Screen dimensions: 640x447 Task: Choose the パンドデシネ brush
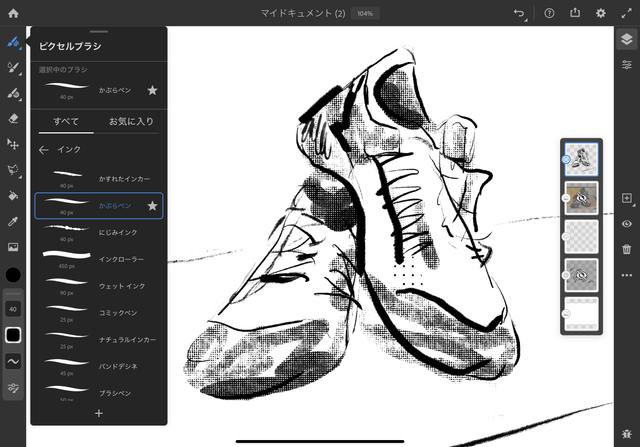[99, 366]
